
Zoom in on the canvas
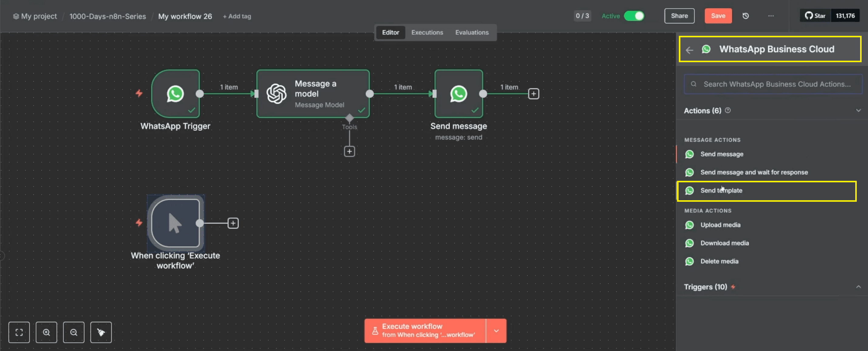pyautogui.click(x=46, y=332)
